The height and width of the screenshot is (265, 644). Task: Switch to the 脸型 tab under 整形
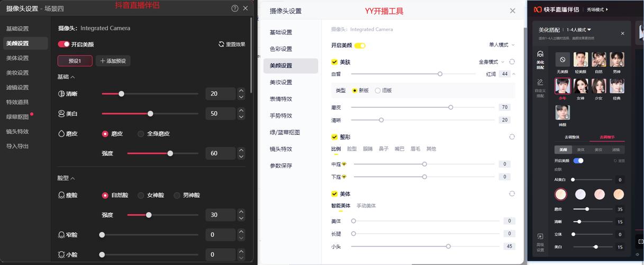point(351,149)
